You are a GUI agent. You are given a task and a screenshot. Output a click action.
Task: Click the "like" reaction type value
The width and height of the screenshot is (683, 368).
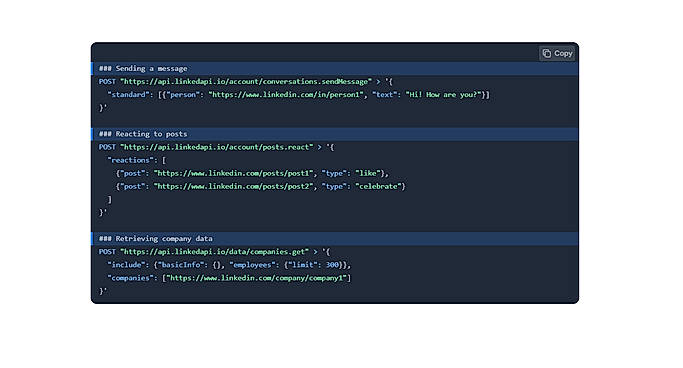[368, 173]
